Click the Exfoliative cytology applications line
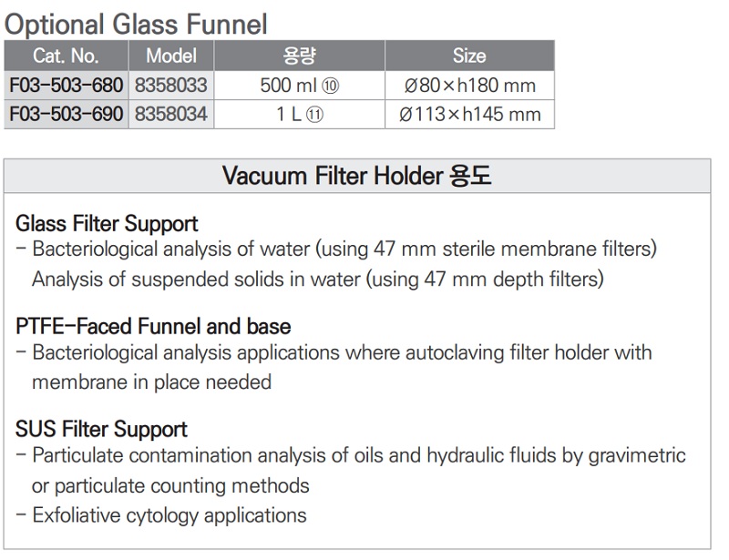The width and height of the screenshot is (729, 560). tap(169, 515)
